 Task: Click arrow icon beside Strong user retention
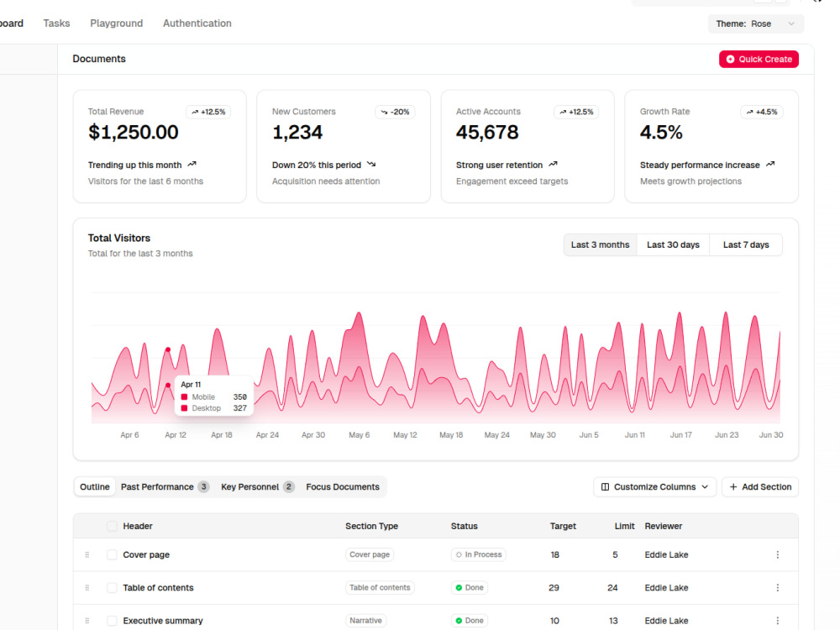coord(553,165)
